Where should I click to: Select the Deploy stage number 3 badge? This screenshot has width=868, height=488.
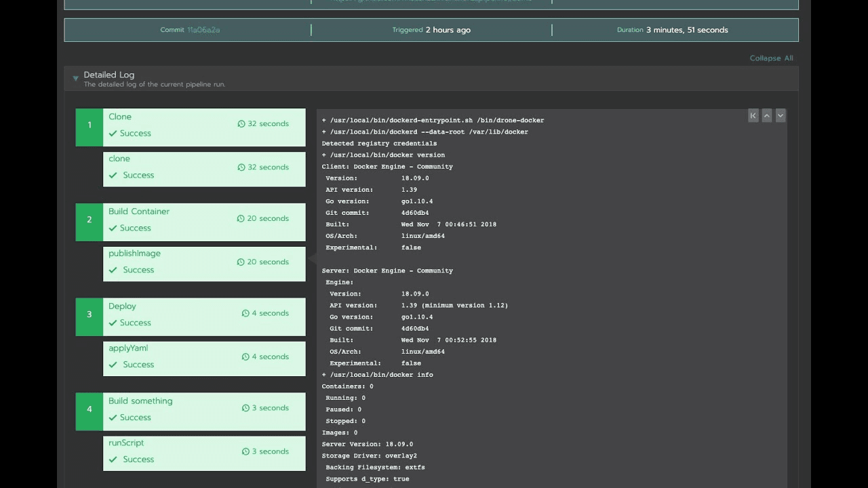(89, 314)
